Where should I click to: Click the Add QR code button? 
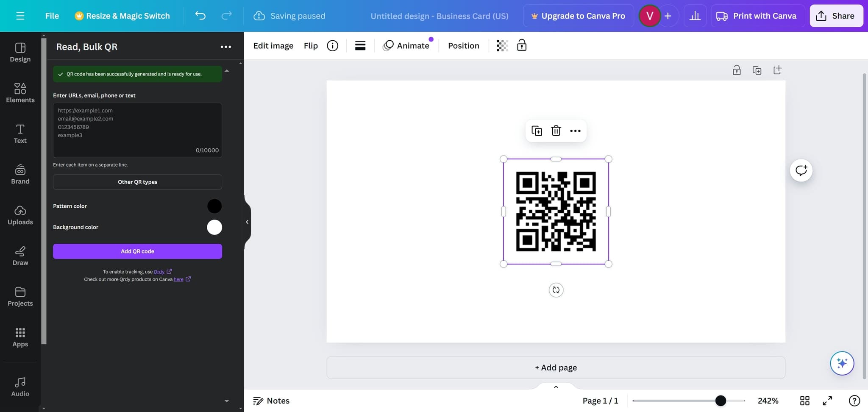tap(137, 251)
